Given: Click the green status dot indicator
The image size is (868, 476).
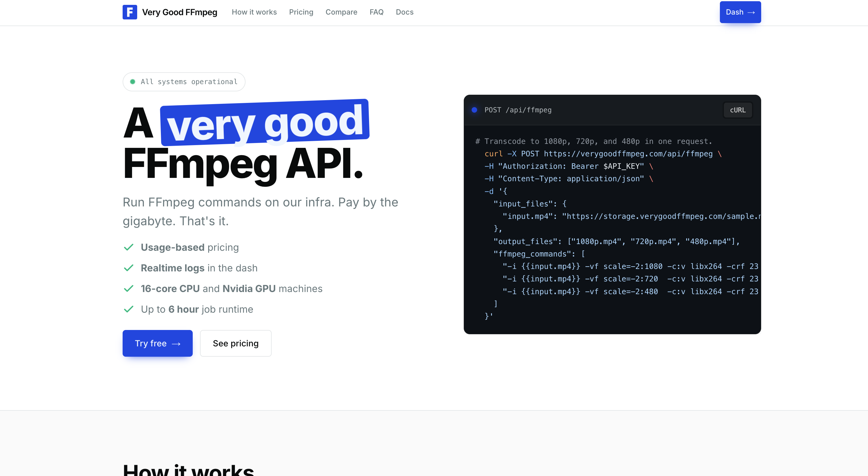Looking at the screenshot, I should point(133,82).
